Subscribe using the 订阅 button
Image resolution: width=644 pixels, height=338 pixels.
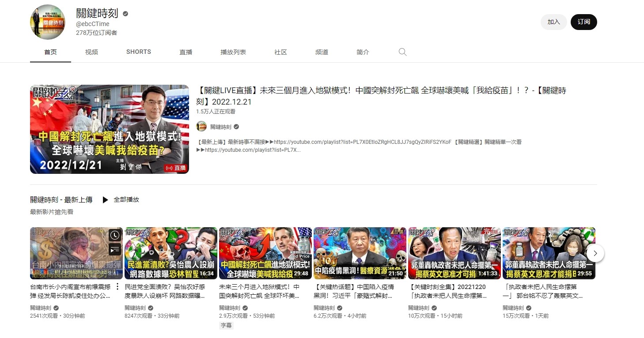[583, 22]
